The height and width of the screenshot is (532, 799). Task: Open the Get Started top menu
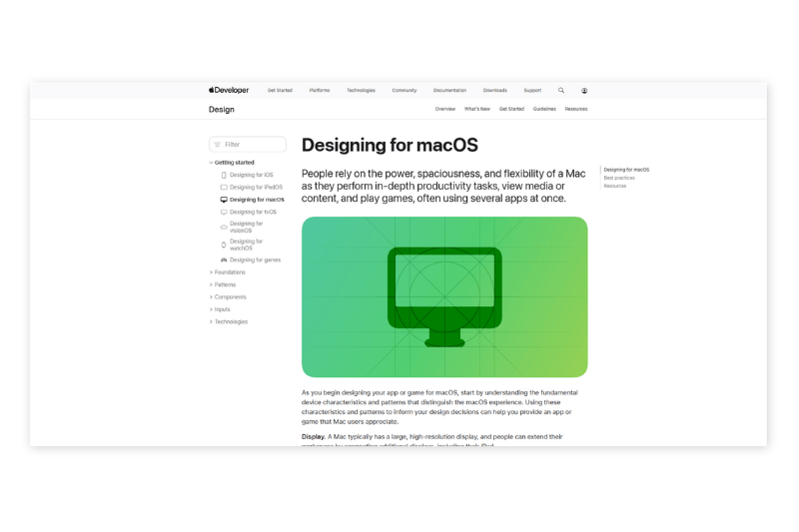(280, 90)
